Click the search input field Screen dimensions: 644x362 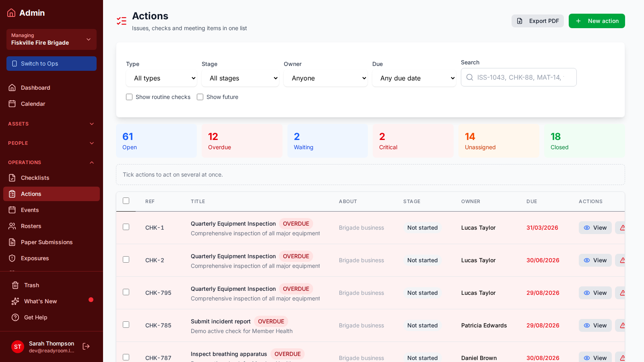pyautogui.click(x=519, y=77)
